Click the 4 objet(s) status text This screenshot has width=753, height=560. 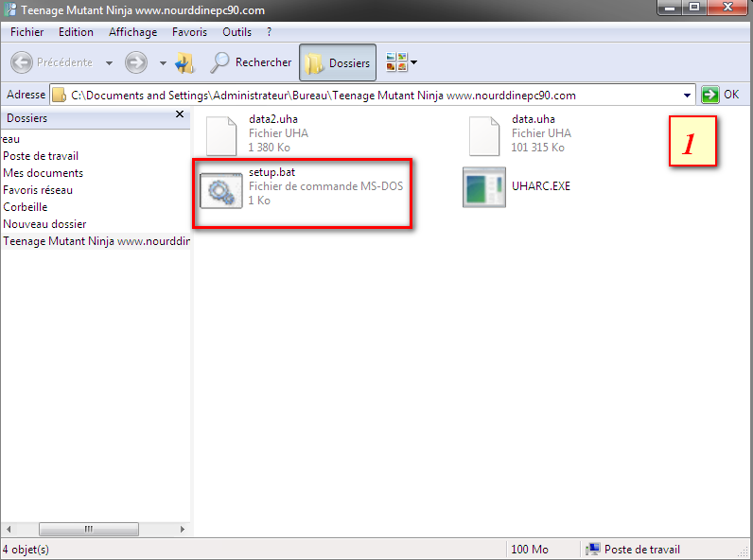coord(26,550)
